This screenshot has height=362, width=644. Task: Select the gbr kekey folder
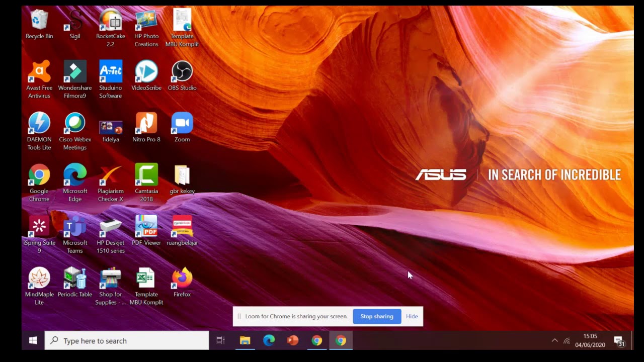pyautogui.click(x=182, y=179)
